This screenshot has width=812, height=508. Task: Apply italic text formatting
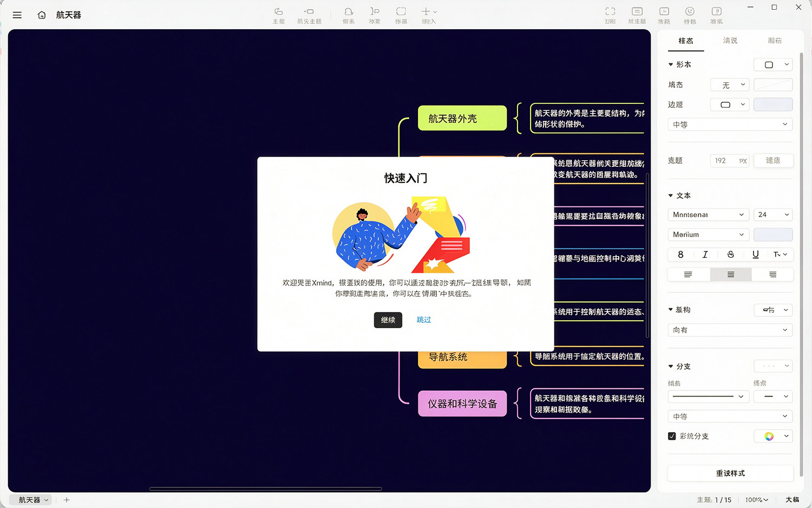point(705,255)
